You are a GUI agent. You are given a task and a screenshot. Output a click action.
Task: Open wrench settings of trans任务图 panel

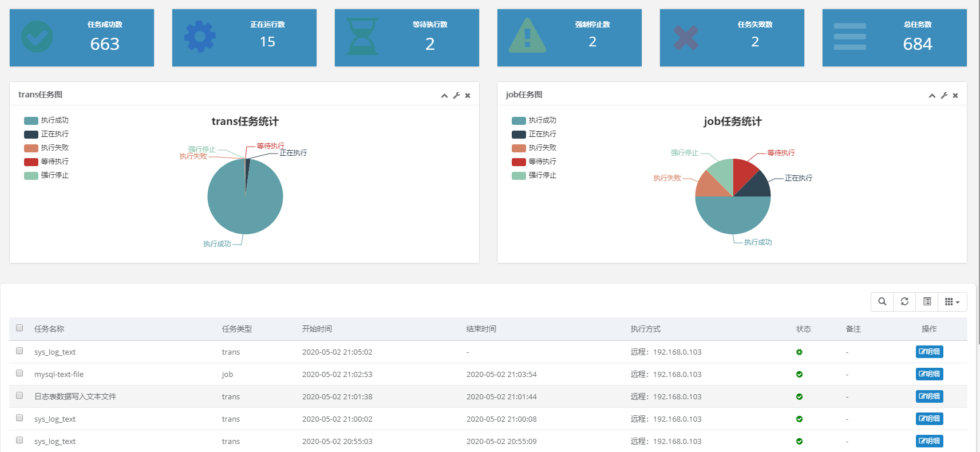pyautogui.click(x=456, y=96)
